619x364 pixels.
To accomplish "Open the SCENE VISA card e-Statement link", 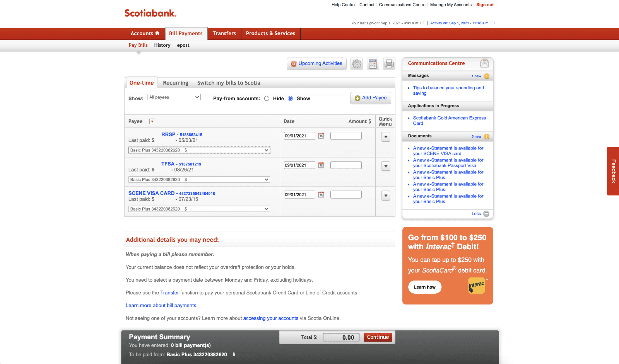I will tap(448, 151).
